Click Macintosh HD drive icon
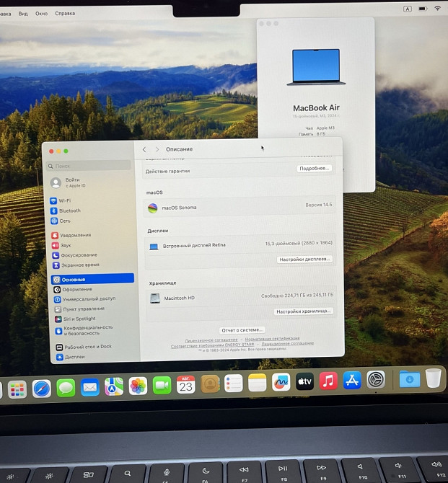448x483 pixels. pyautogui.click(x=155, y=298)
